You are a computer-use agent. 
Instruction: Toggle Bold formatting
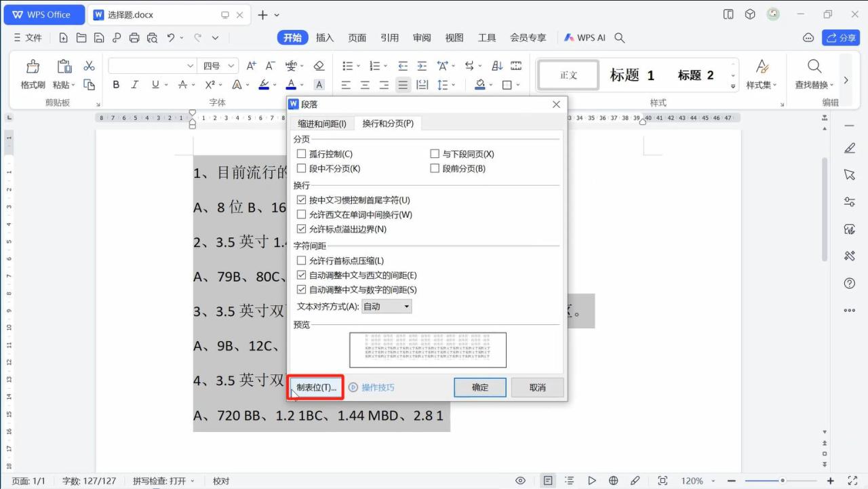[x=116, y=85]
